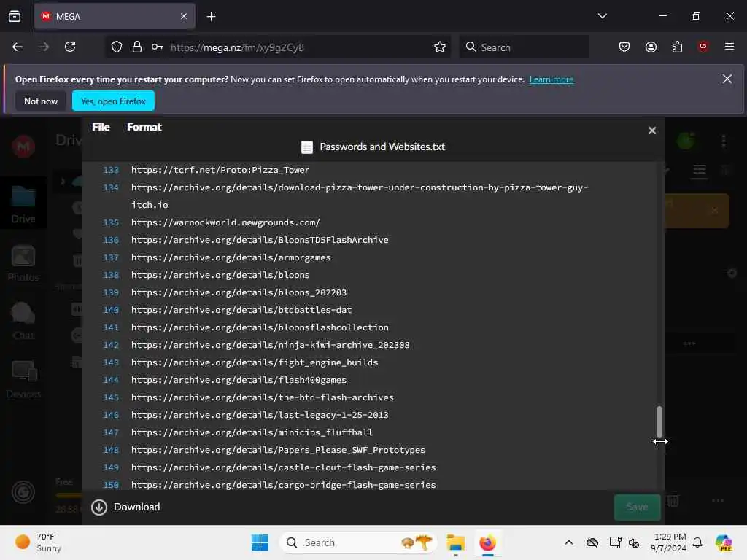This screenshot has height=560, width=747.
Task: Open a new browser tab
Action: tap(211, 17)
